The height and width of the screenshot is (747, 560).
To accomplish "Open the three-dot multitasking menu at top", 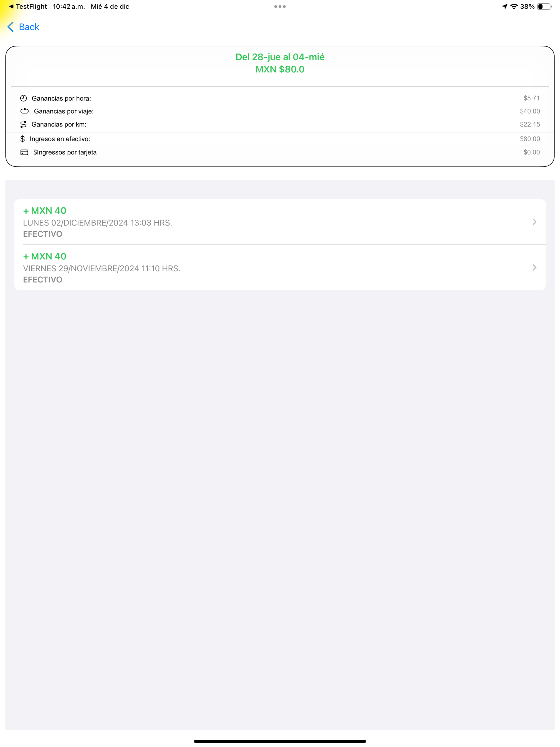I will 280,7.
